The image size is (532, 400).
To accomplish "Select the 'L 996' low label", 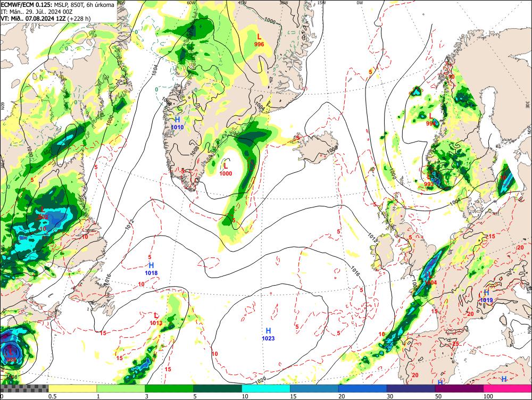I will [259, 40].
